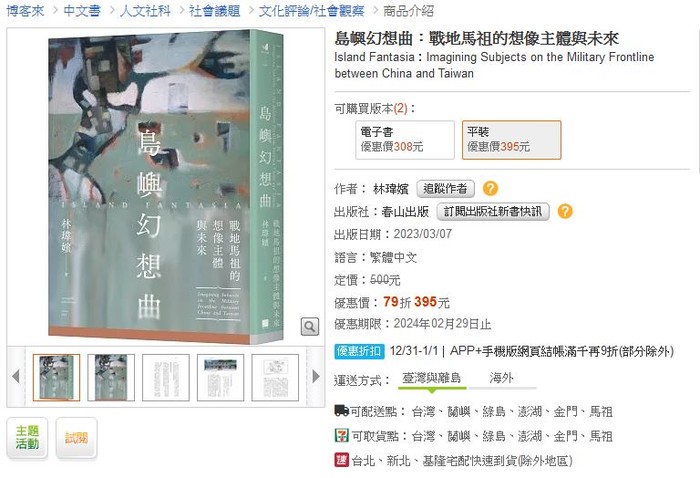Show previous thumbnails with the left arrow

pos(16,376)
